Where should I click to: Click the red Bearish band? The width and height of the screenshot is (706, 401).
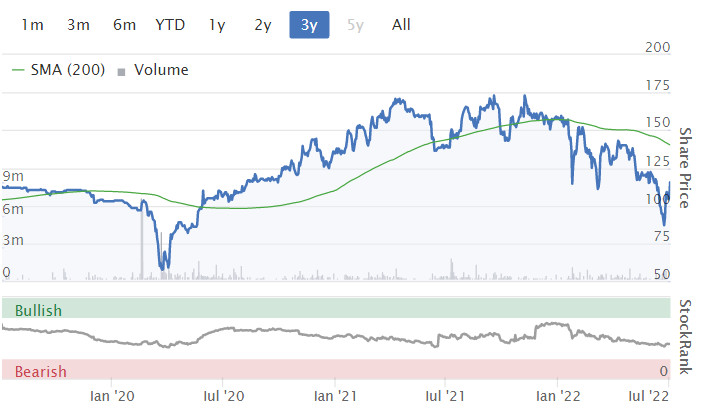(335, 371)
